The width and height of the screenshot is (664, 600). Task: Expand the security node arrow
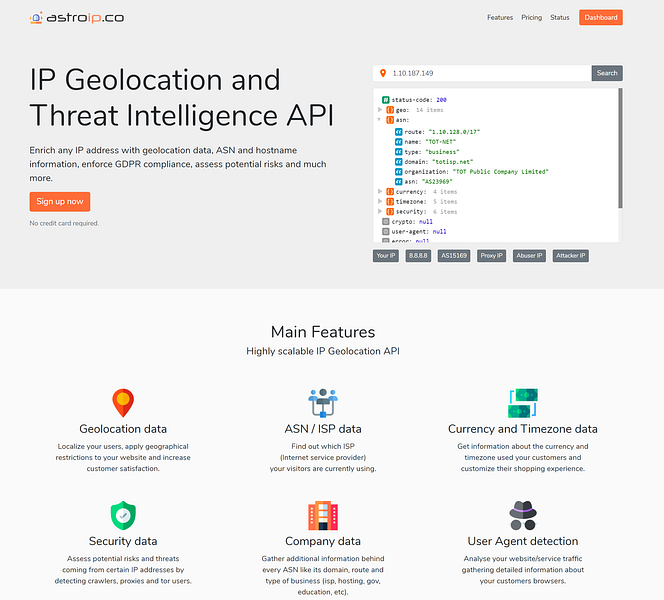(x=380, y=211)
